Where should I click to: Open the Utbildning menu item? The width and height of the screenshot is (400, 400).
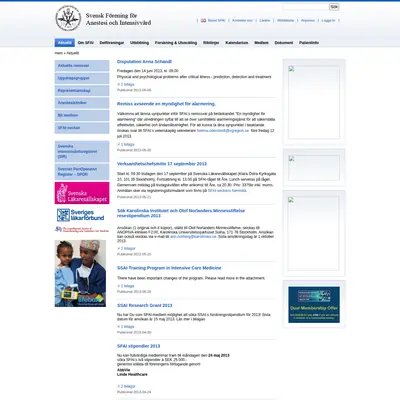click(x=139, y=43)
